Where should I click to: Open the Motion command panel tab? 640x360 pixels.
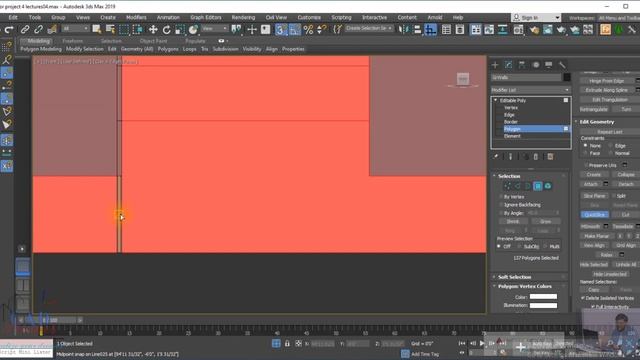click(x=536, y=65)
